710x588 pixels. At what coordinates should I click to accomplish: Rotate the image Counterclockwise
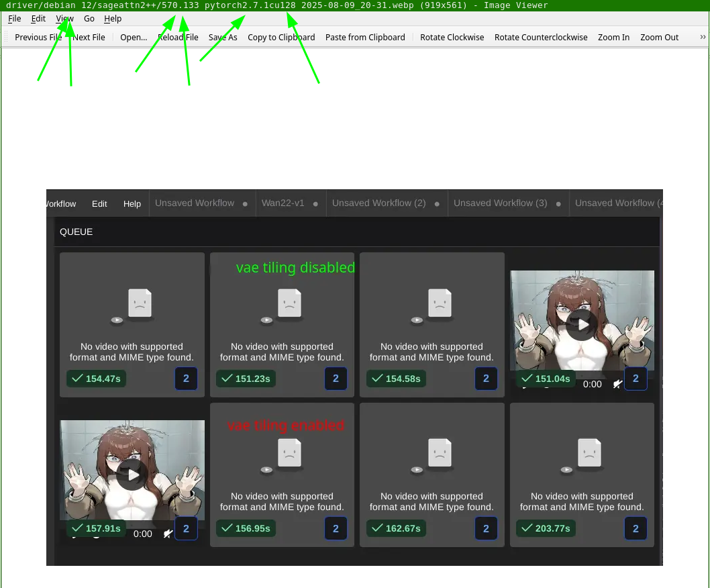coord(541,37)
